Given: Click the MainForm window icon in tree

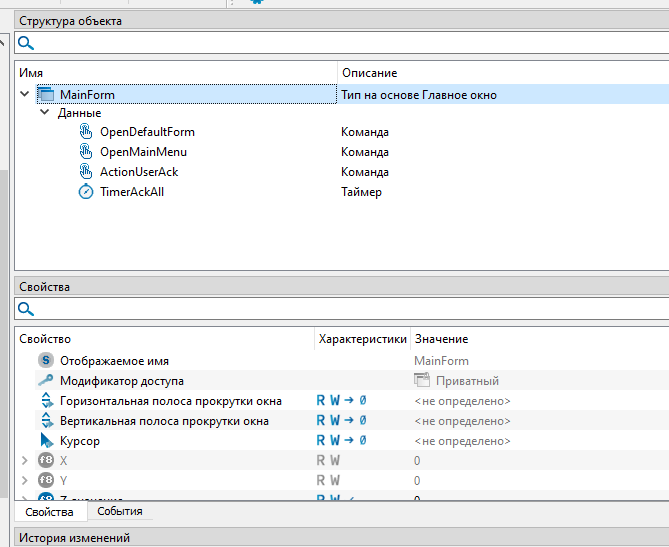Looking at the screenshot, I should coord(45,95).
